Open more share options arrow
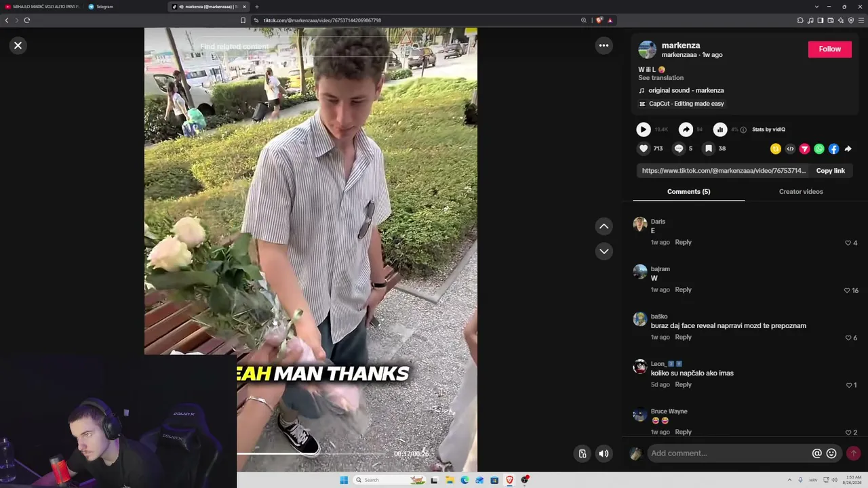 coord(848,148)
